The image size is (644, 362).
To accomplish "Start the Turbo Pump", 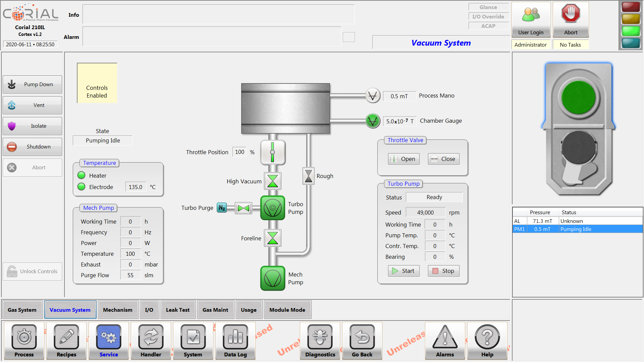I will point(404,271).
